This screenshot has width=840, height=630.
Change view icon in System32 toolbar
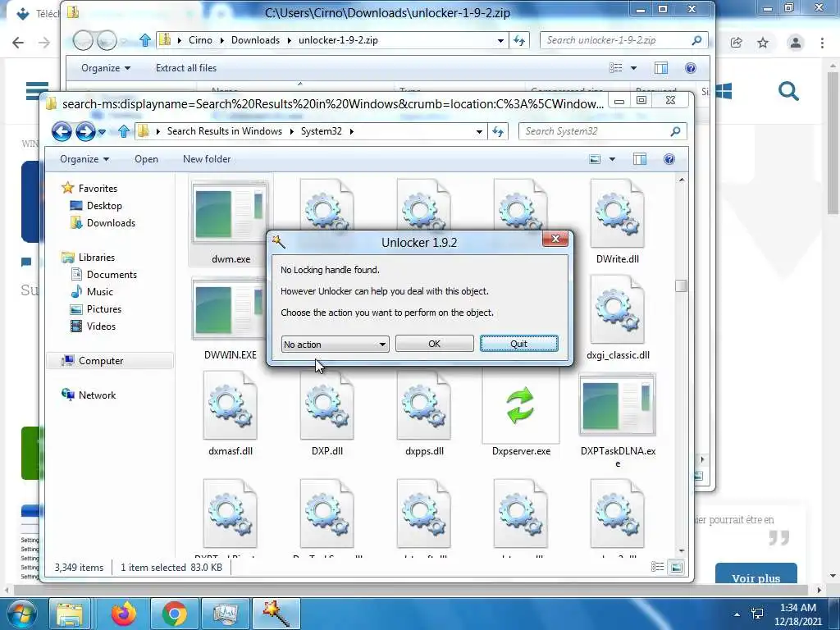coord(595,159)
